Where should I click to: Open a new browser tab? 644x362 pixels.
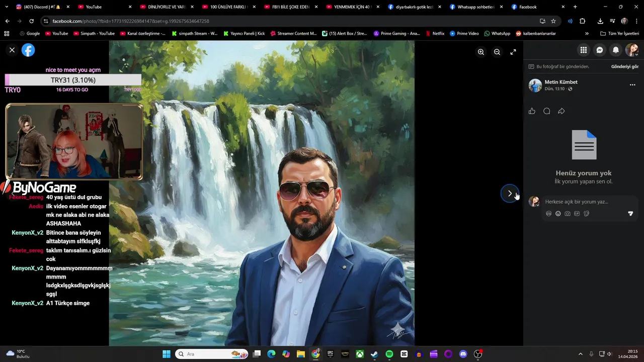point(575,7)
